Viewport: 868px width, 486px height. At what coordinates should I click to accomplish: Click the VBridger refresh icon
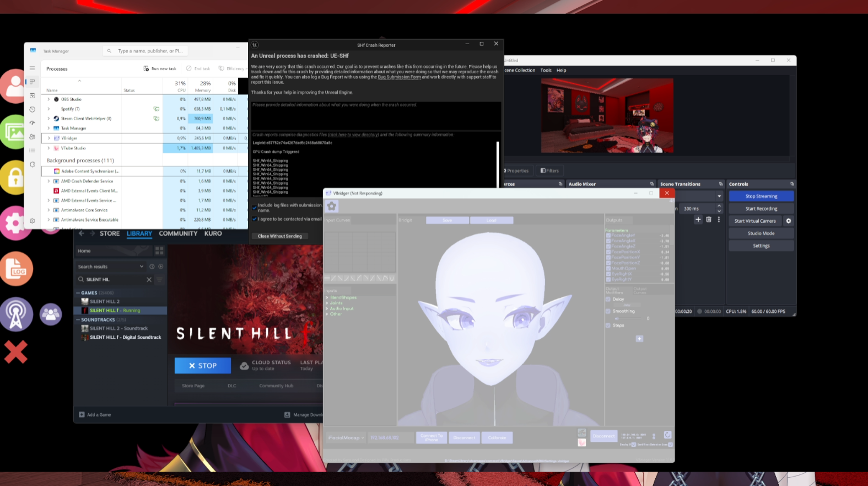coord(667,435)
